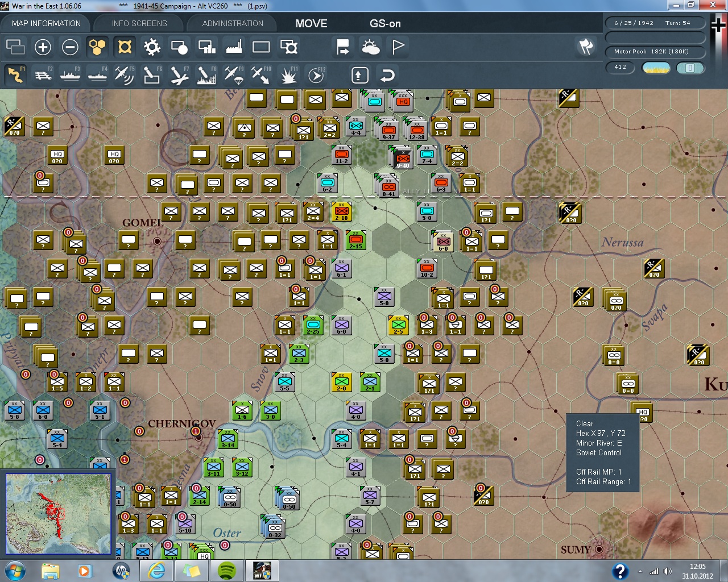The image size is (728, 582).
Task: Toggle the unit counters display button
Action: (125, 47)
